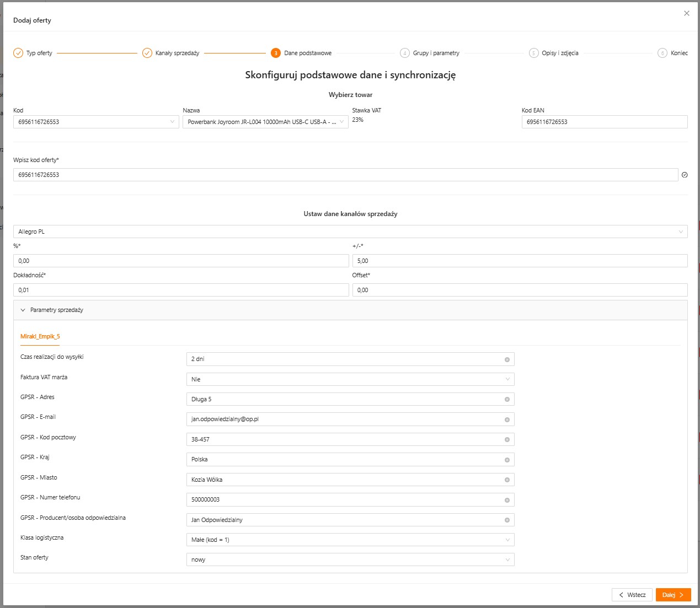Clear the GPSR - Kod pocztowy value

pos(507,440)
